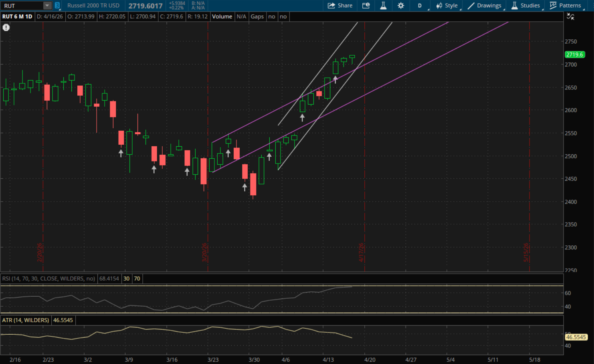Open the Studies menu

525,6
